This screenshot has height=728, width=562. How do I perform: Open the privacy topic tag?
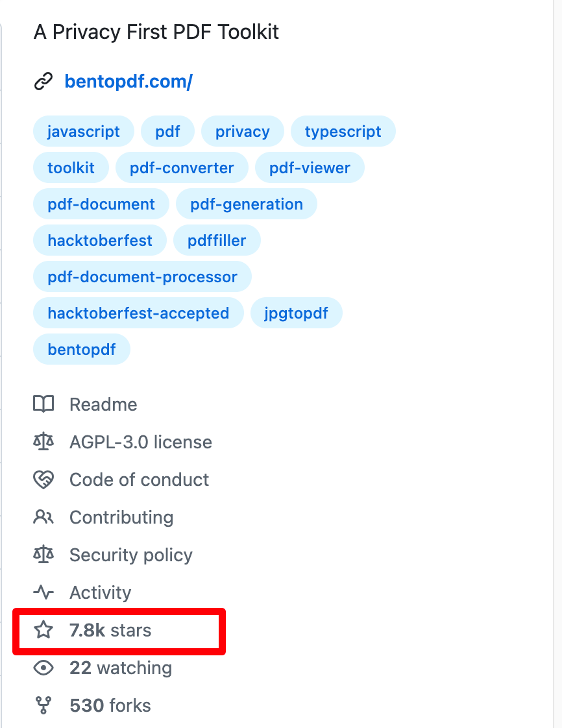point(242,132)
